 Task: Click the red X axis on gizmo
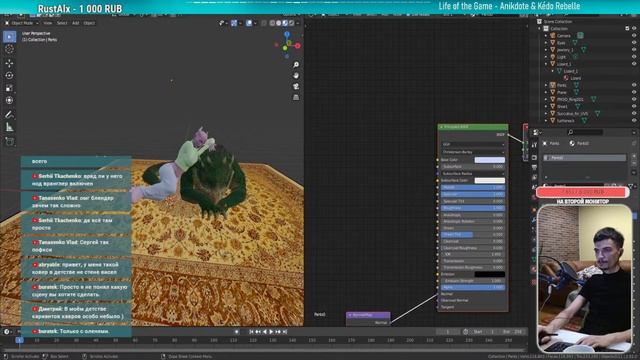pyautogui.click(x=298, y=46)
